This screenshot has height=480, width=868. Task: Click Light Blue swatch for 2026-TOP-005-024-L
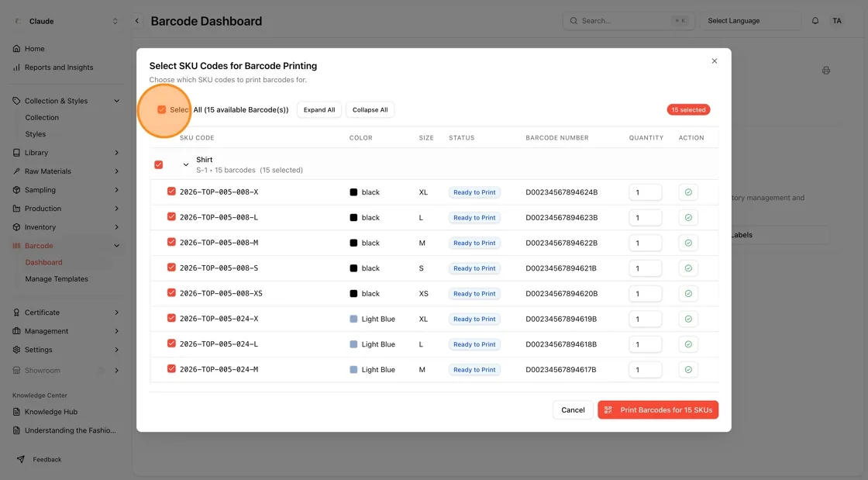click(x=353, y=344)
